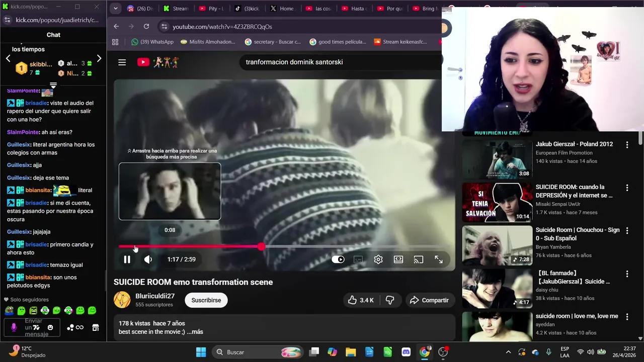Open the WhatsApp bookmark

click(x=152, y=42)
